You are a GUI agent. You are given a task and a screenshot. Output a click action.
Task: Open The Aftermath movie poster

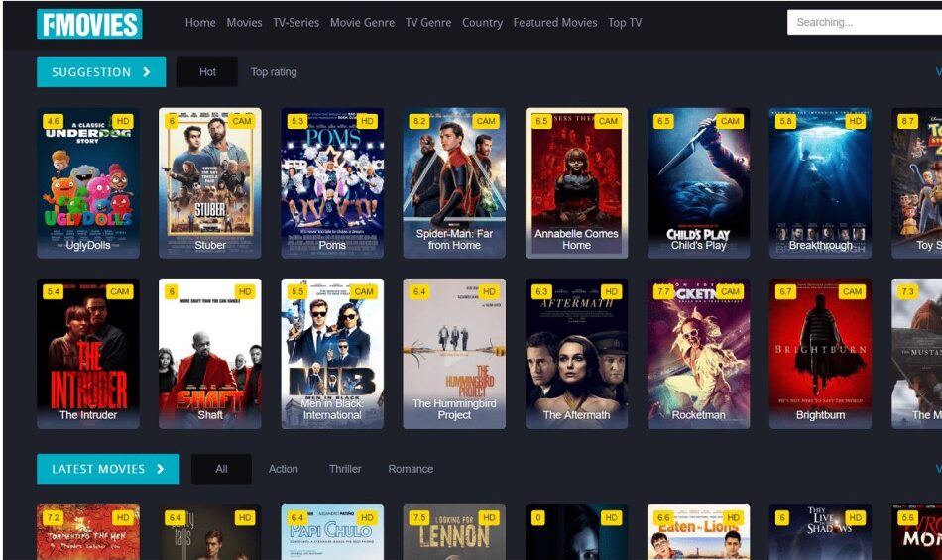(x=576, y=354)
